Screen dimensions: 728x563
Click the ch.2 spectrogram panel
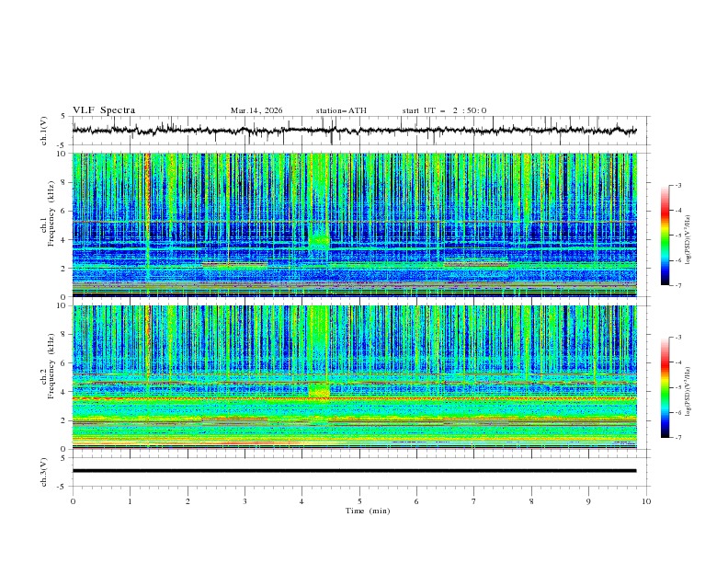click(354, 377)
